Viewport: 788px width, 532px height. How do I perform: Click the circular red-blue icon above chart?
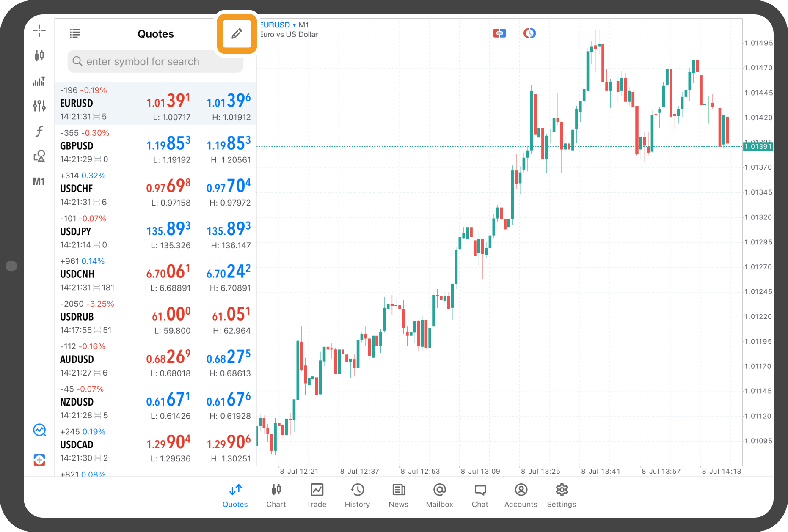coord(529,33)
